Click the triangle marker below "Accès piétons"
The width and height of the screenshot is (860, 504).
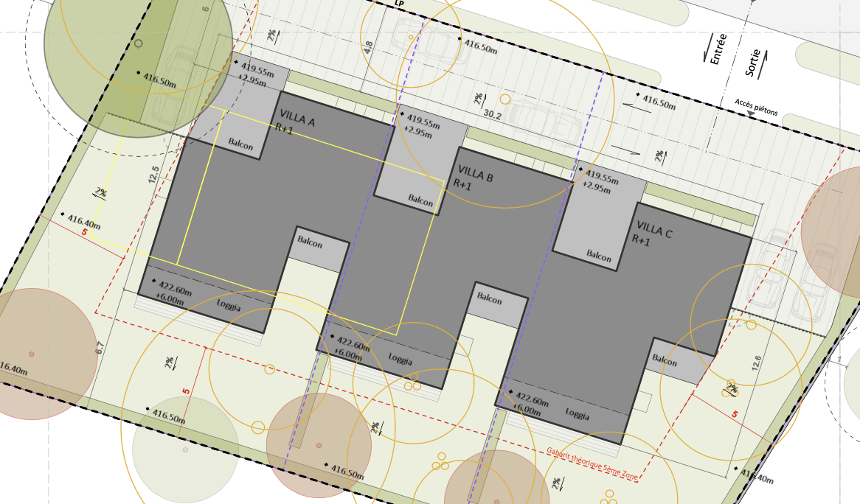tap(751, 113)
